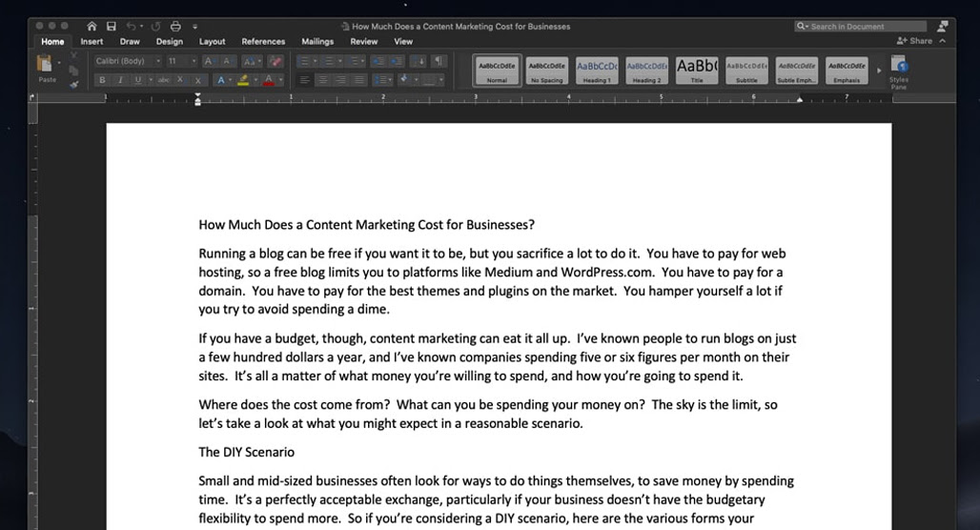The width and height of the screenshot is (980, 530).
Task: Open the Mailings tab
Action: coord(317,41)
